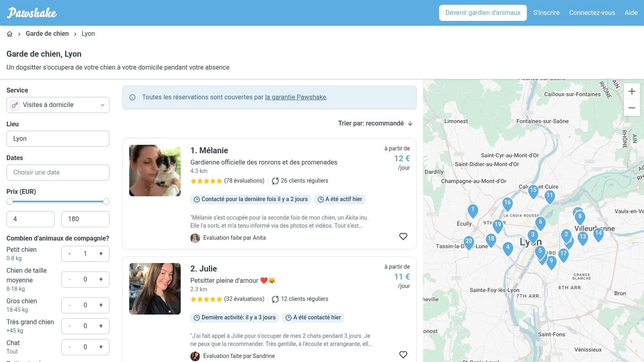Open the Trier par recommandé sort menu
Screen dimensions: 644x362
375,123
